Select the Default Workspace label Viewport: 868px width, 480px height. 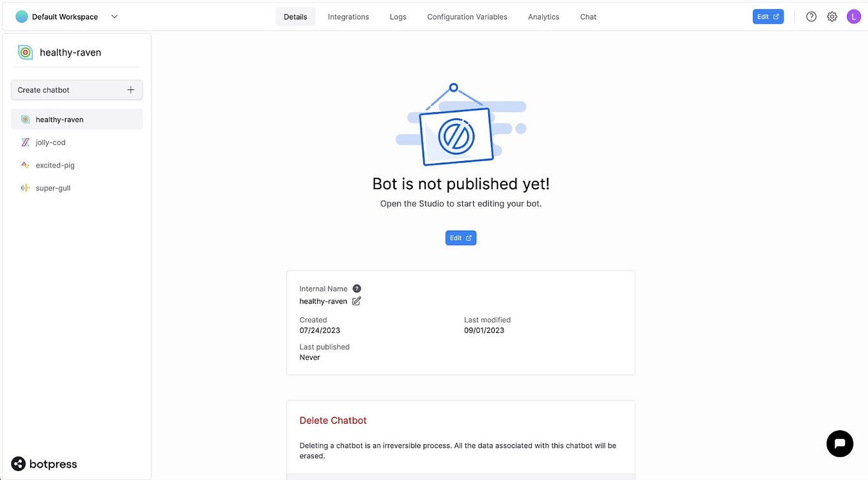pos(64,17)
